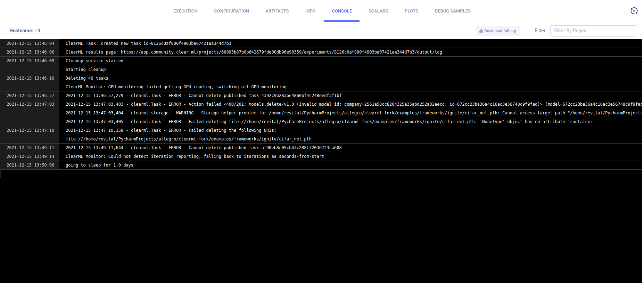The width and height of the screenshot is (644, 283).
Task: Go to the Artifacts tab
Action: 277,11
